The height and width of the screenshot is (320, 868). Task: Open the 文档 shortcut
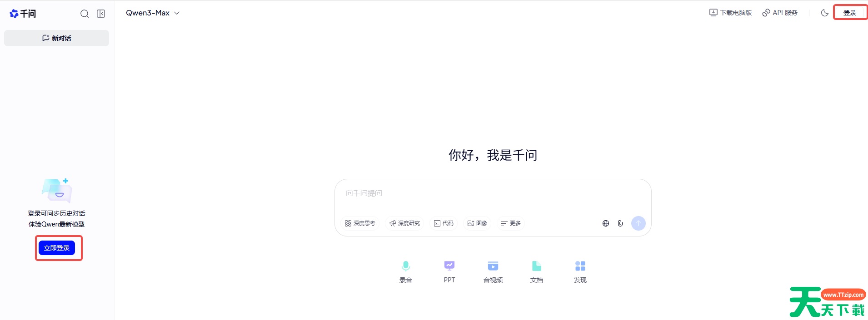pyautogui.click(x=537, y=271)
